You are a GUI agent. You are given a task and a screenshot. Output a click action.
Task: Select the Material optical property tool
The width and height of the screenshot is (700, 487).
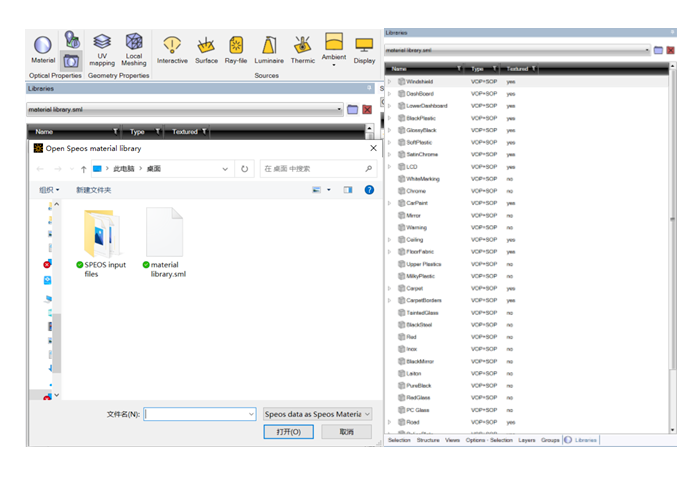tap(43, 49)
